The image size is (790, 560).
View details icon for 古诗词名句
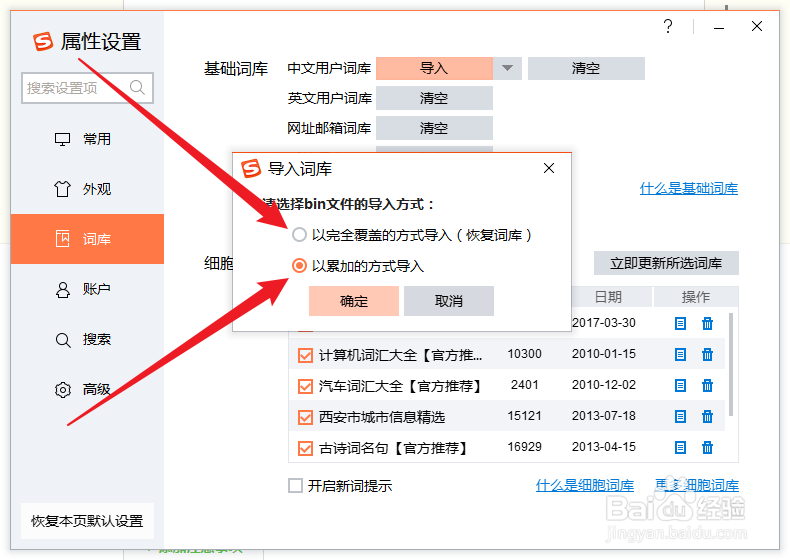point(680,447)
